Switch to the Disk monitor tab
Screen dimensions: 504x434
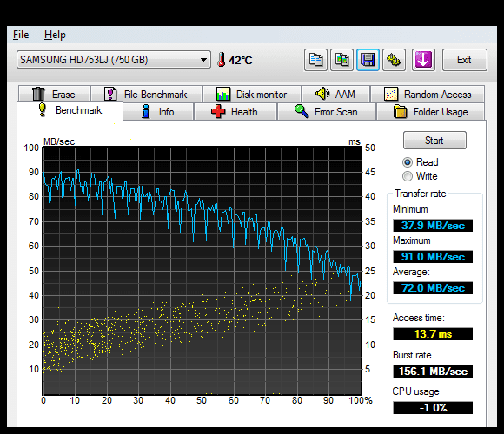pos(252,95)
